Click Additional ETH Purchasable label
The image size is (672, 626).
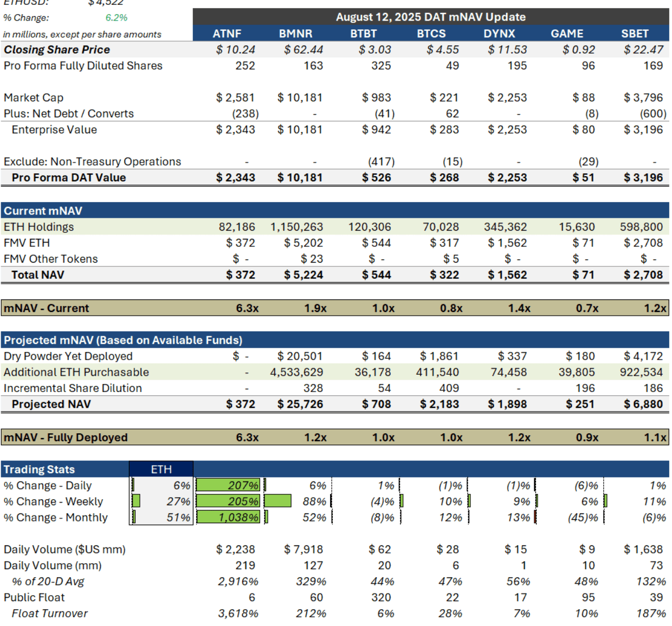point(76,372)
